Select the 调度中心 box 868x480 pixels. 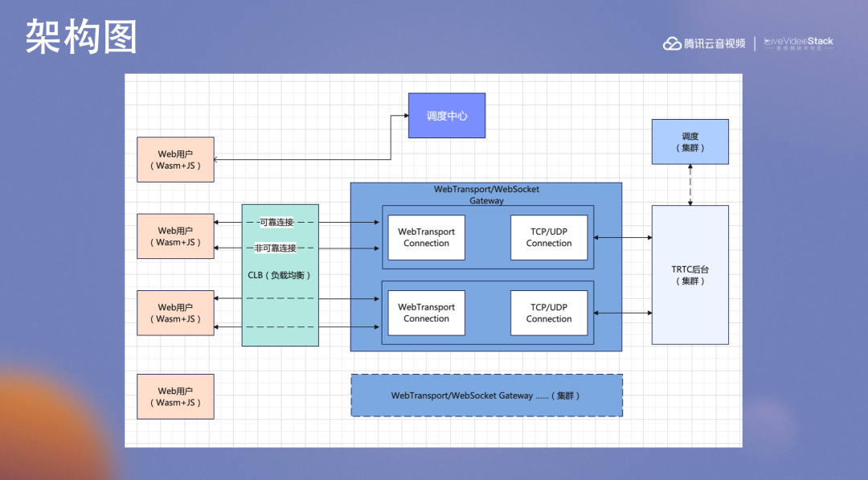click(447, 115)
